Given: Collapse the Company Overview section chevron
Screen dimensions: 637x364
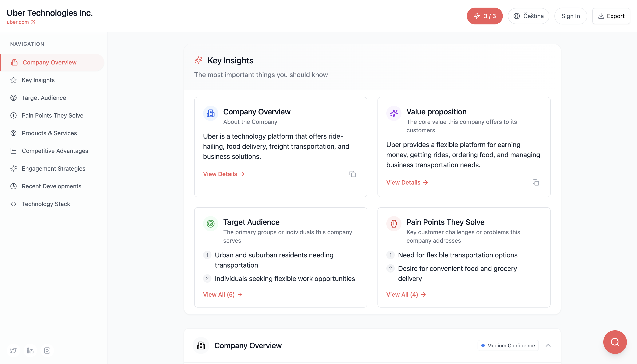Looking at the screenshot, I should click(x=548, y=345).
